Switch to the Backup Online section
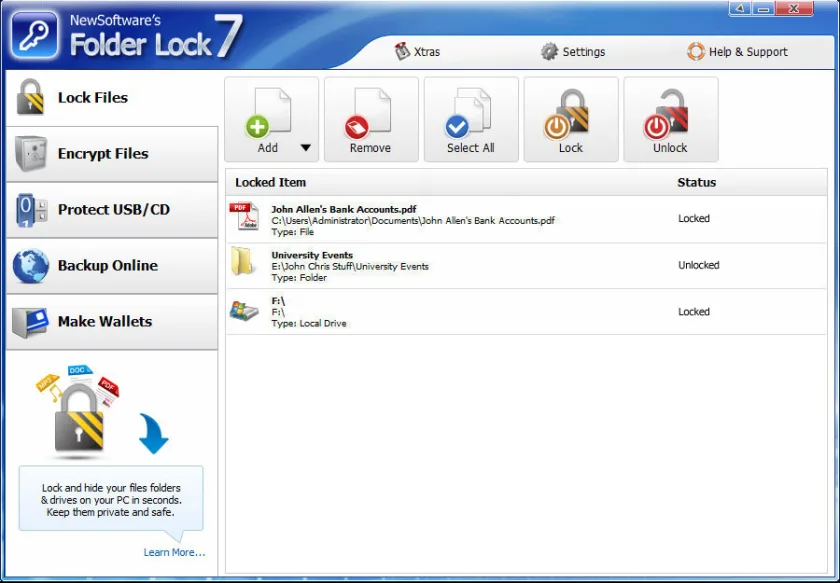 click(x=112, y=266)
